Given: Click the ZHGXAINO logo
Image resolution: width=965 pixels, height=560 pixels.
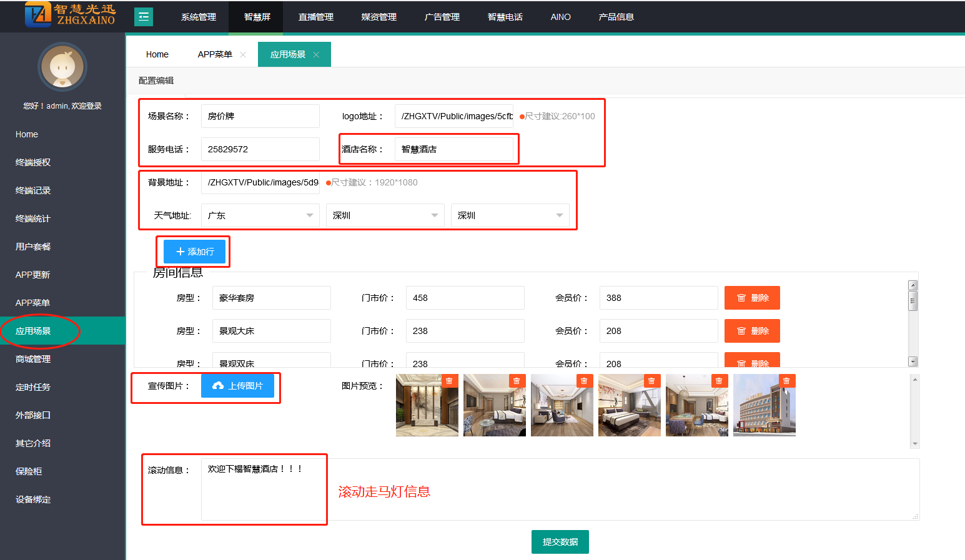Looking at the screenshot, I should [70, 14].
